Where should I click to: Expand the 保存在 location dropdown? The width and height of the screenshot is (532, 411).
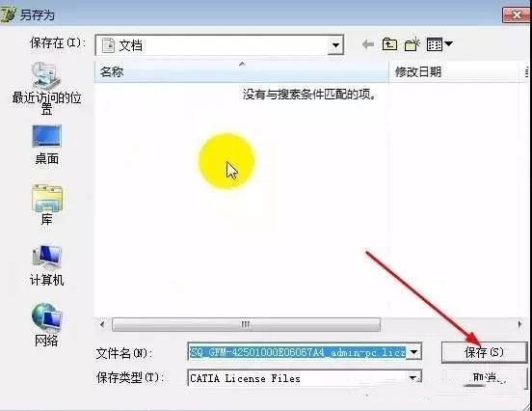(x=335, y=45)
